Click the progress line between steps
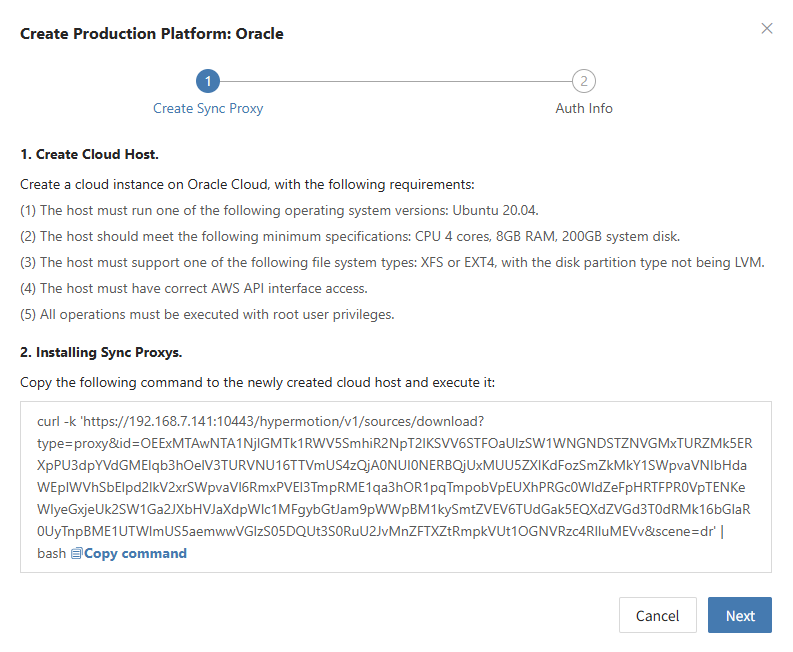The width and height of the screenshot is (793, 652). [x=396, y=81]
